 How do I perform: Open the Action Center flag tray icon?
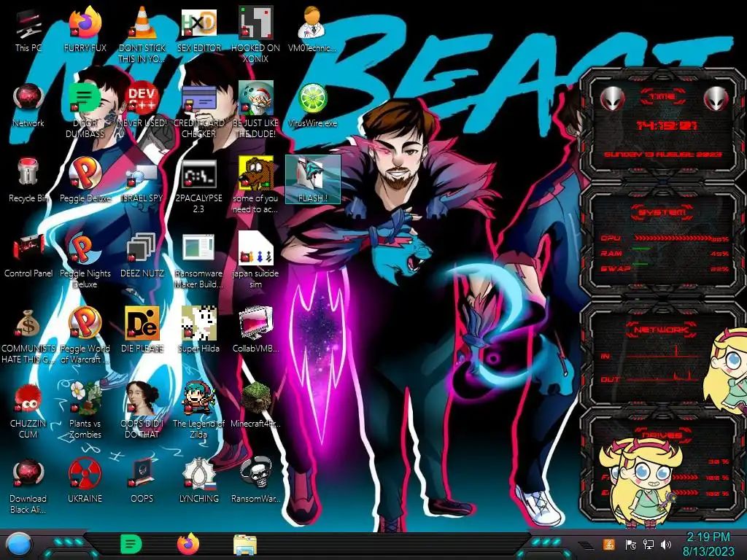coord(631,544)
